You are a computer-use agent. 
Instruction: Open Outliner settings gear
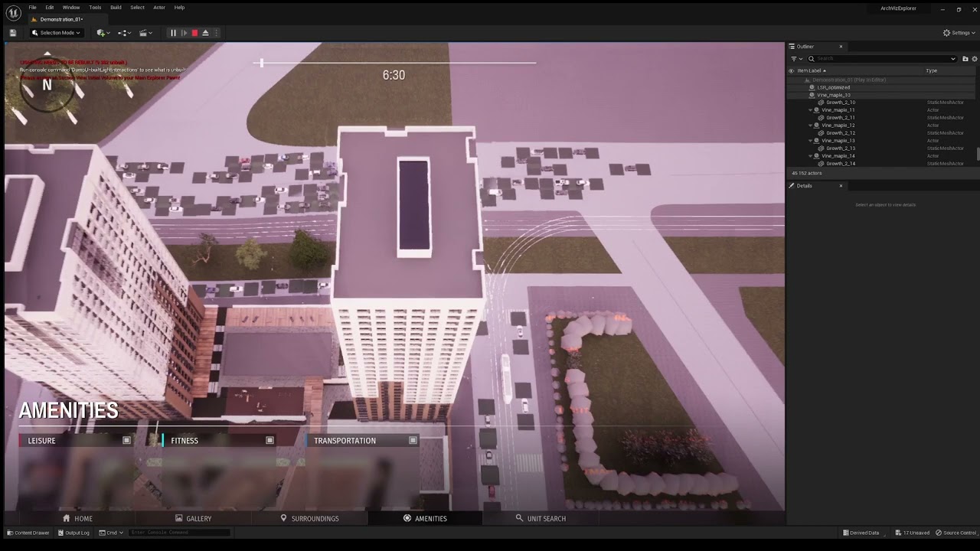tap(975, 59)
